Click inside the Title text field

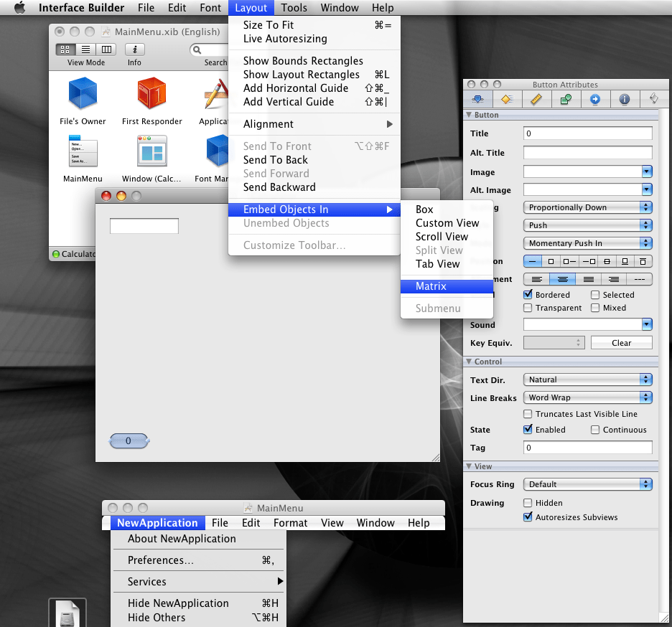tap(587, 133)
